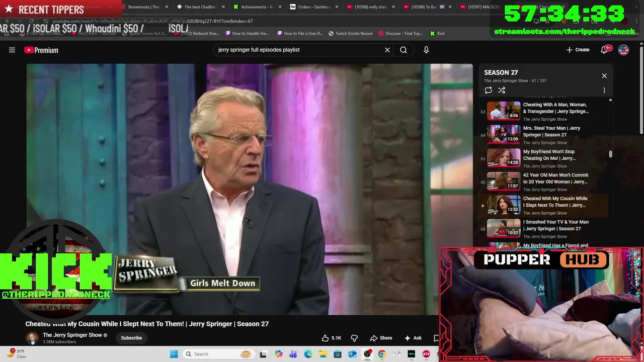Switch to 'Orders – Dashboard' tab
The width and height of the screenshot is (644, 362).
313,7
